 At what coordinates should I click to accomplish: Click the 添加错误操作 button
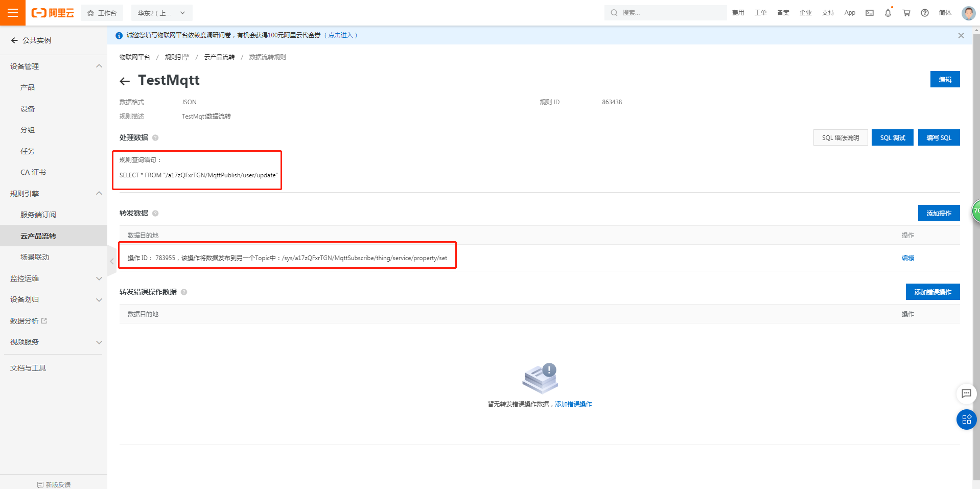tap(933, 292)
